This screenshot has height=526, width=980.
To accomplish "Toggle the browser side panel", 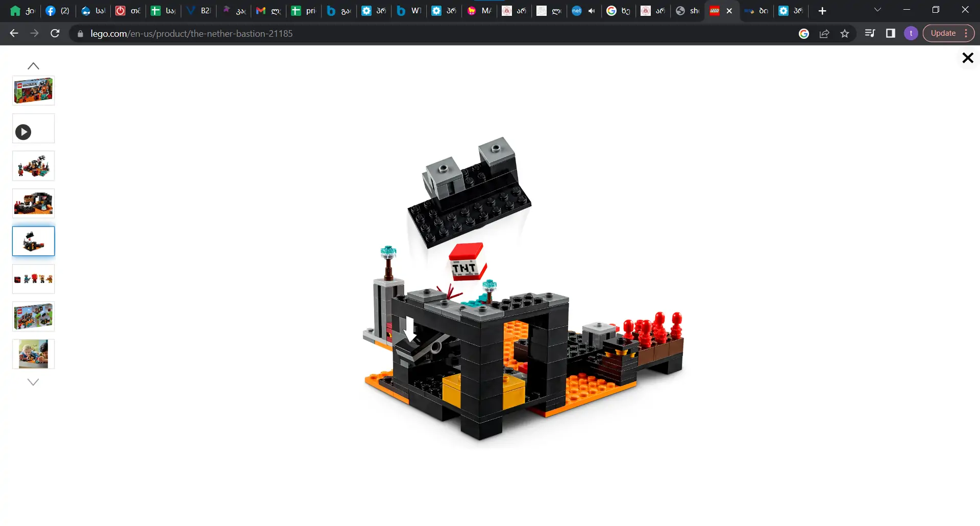I will [891, 33].
